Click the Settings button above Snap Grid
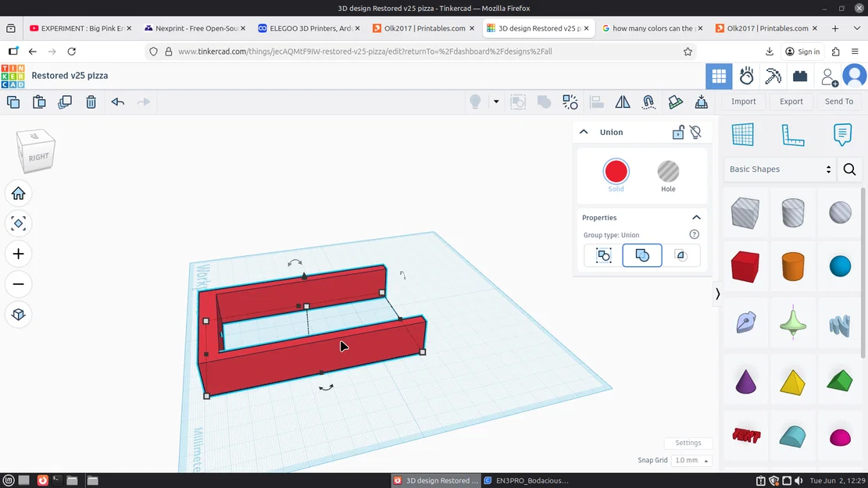Image resolution: width=868 pixels, height=488 pixels. click(x=688, y=443)
